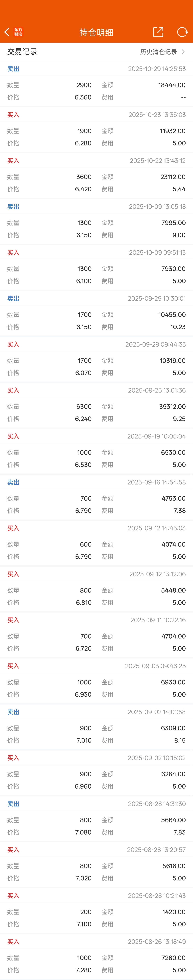Tap the share export icon
Viewport: 193px width, 980px height.
[x=158, y=32]
